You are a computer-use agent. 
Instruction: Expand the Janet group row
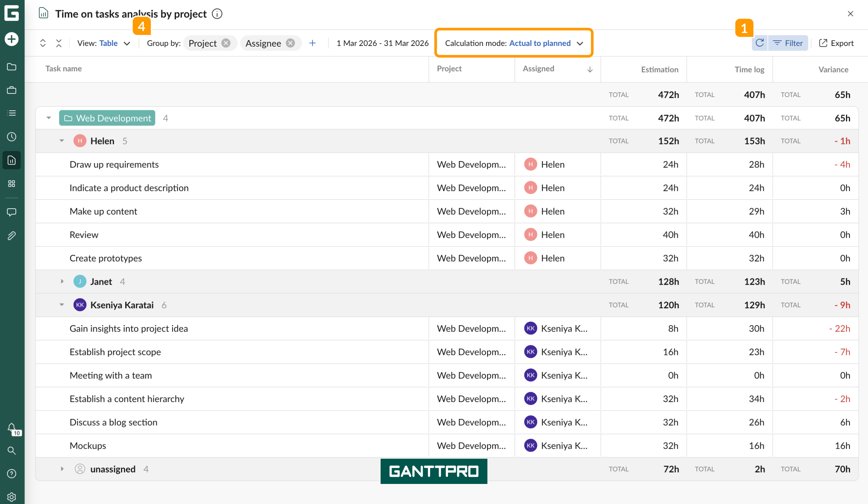62,281
